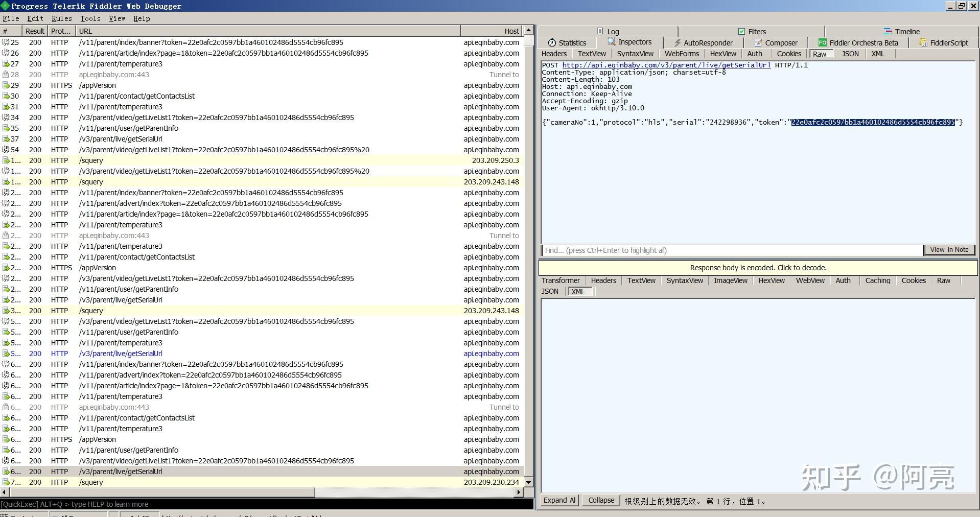Open the response Caching tab
This screenshot has width=980, height=517.
[x=878, y=280]
